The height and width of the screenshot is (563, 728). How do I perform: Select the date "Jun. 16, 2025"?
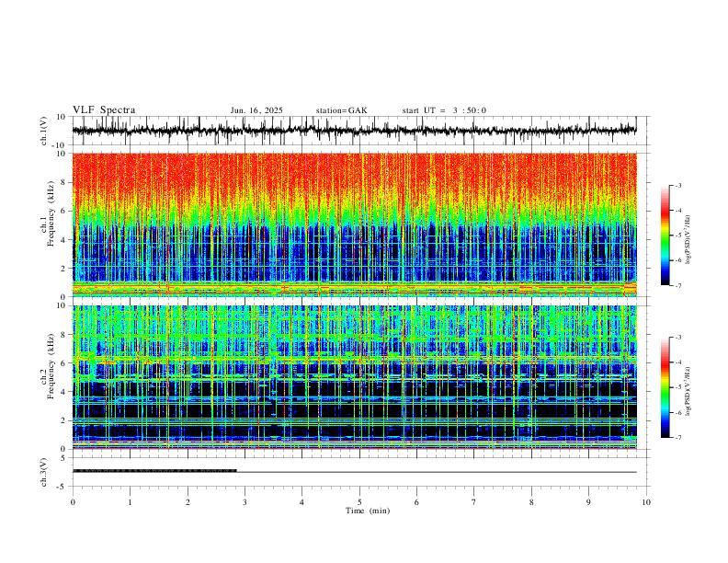click(x=256, y=110)
